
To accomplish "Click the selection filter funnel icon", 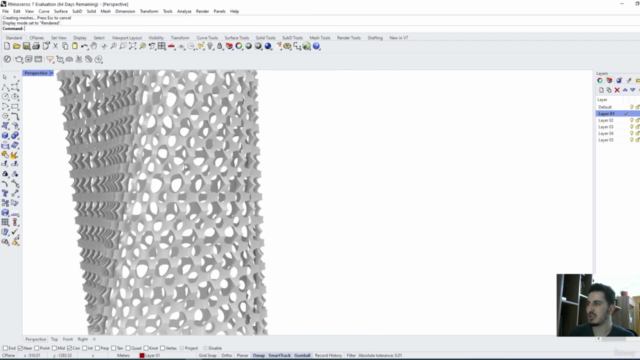I will click(50, 60).
